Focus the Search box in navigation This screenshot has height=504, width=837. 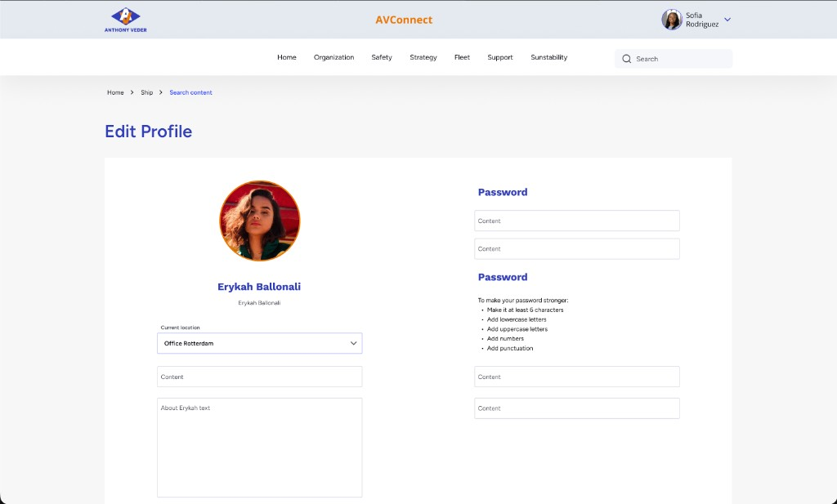click(x=674, y=59)
